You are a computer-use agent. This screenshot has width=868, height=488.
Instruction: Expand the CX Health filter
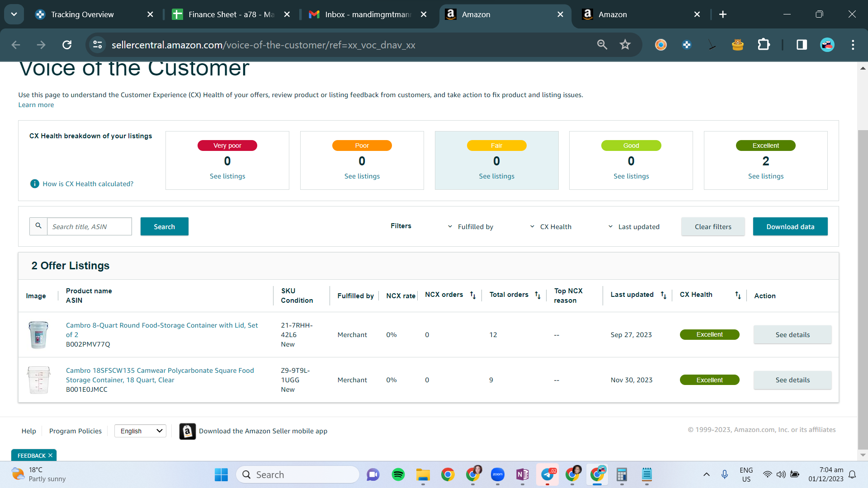[551, 226]
